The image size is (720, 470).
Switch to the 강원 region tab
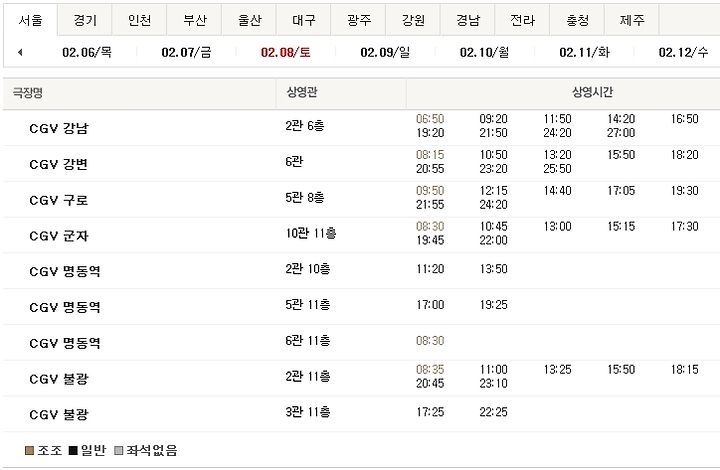(x=413, y=20)
